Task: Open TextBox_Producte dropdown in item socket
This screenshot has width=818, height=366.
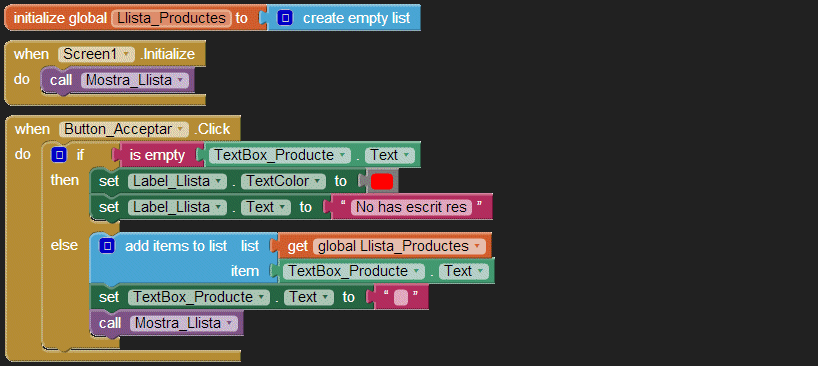Action: point(354,271)
